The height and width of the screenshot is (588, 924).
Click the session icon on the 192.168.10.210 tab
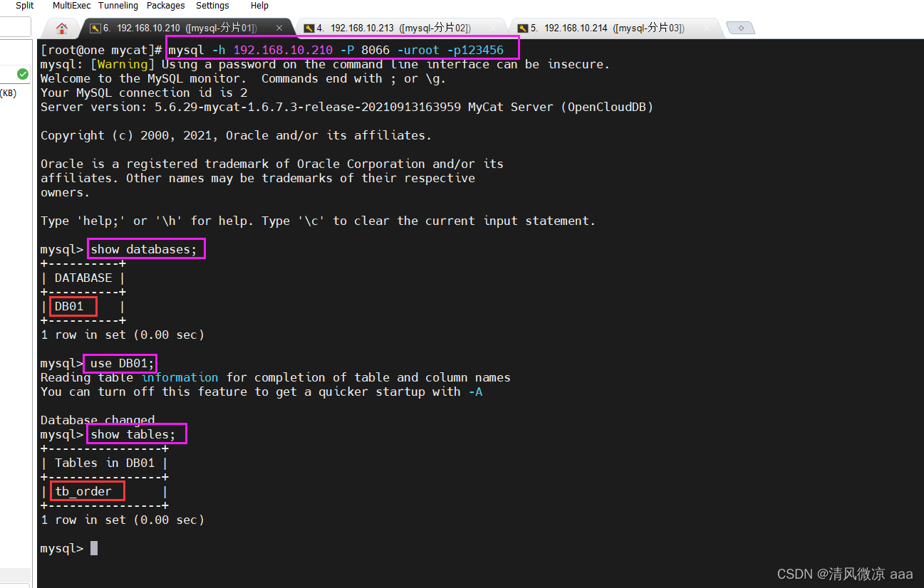[95, 28]
